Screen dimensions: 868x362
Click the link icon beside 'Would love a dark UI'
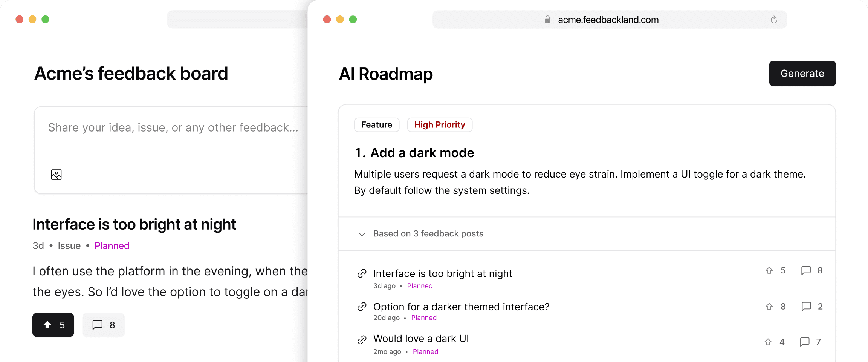362,339
